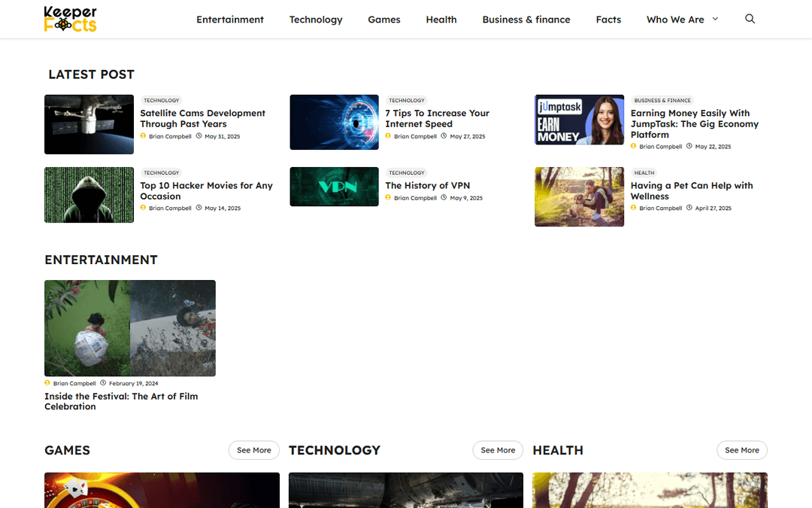Click the Games section heading
812x508 pixels.
[x=68, y=451]
